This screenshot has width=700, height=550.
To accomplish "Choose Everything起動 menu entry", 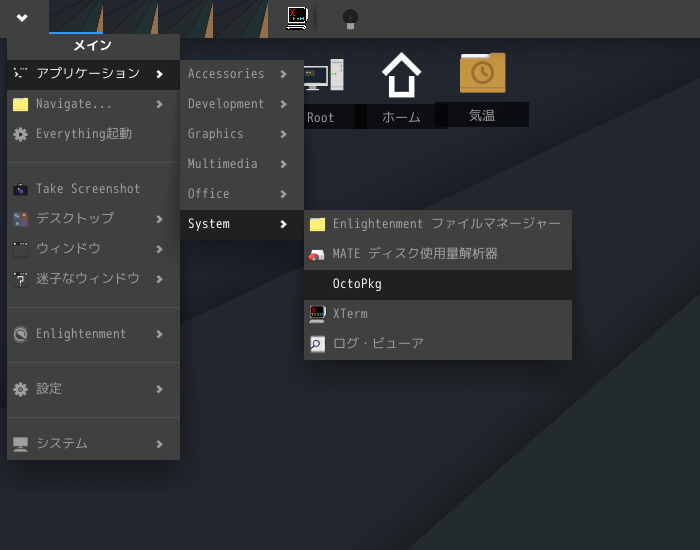I will [93, 134].
